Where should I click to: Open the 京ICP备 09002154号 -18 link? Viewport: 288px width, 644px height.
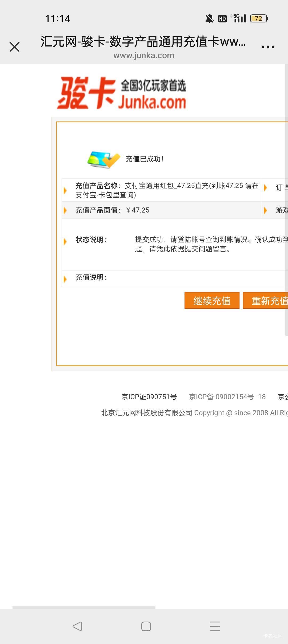[227, 397]
